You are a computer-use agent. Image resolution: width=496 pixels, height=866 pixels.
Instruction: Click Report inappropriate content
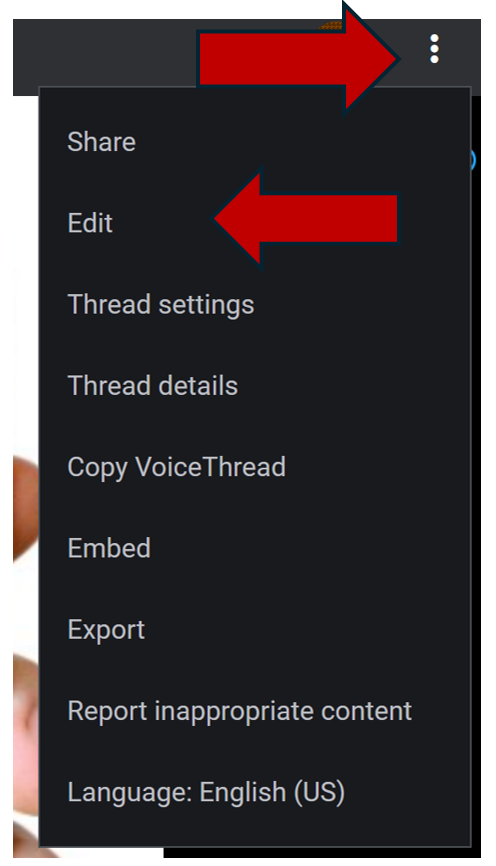tap(255, 710)
